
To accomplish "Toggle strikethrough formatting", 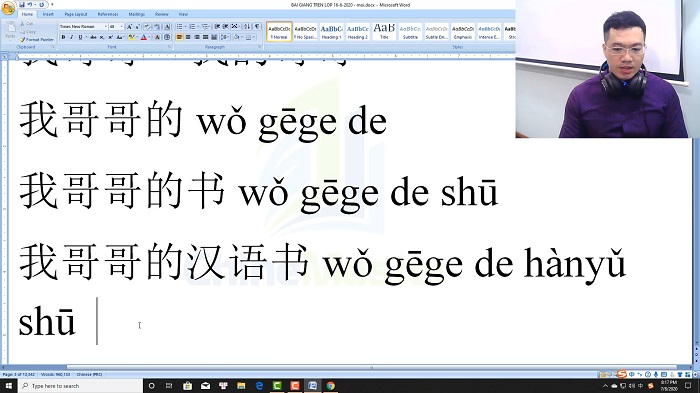I will click(93, 37).
